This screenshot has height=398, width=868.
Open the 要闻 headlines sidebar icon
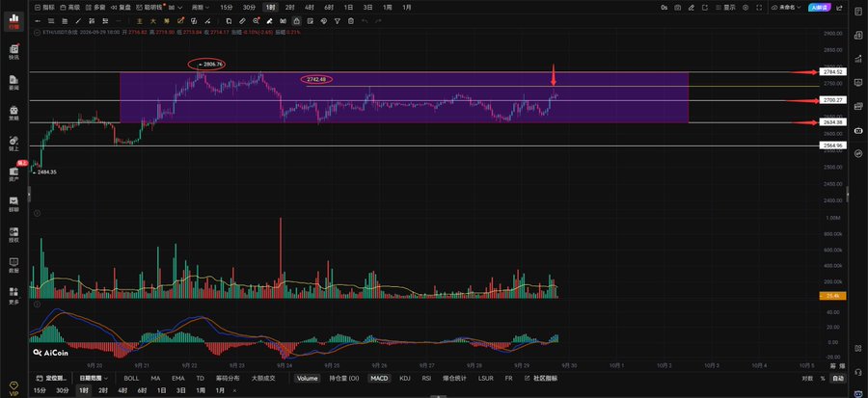pos(14,83)
